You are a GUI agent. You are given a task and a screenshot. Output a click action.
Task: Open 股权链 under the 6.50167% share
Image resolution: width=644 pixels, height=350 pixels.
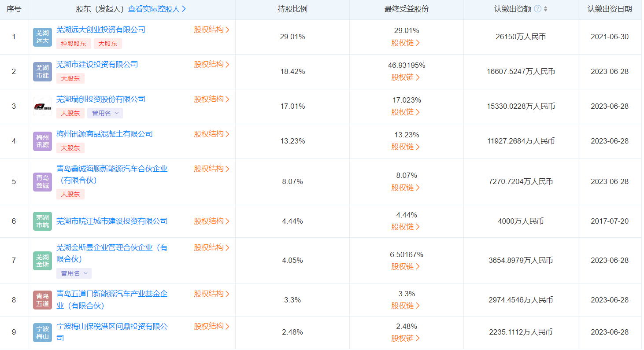(406, 267)
